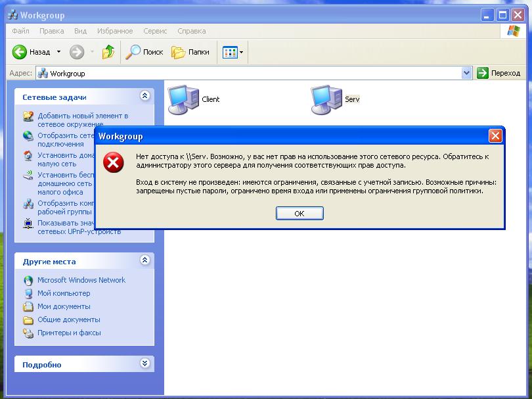Click the network connections globe icon
The image size is (532, 399).
(28, 136)
